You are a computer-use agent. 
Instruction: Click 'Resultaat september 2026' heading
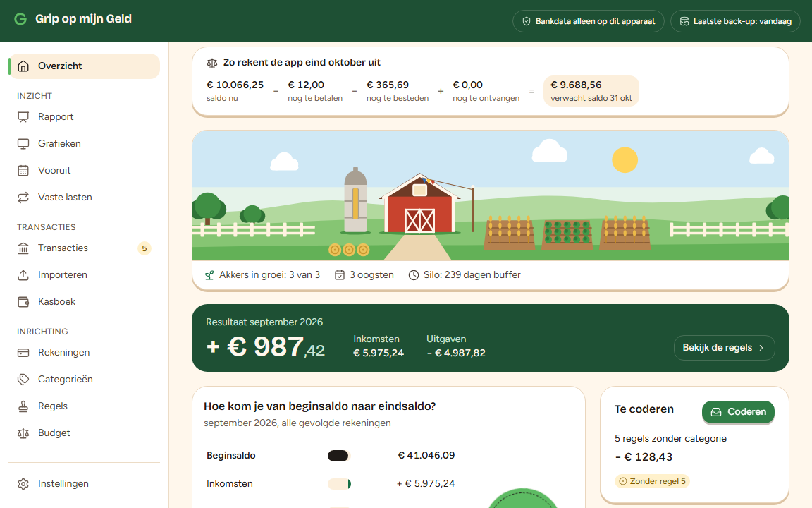click(x=264, y=322)
